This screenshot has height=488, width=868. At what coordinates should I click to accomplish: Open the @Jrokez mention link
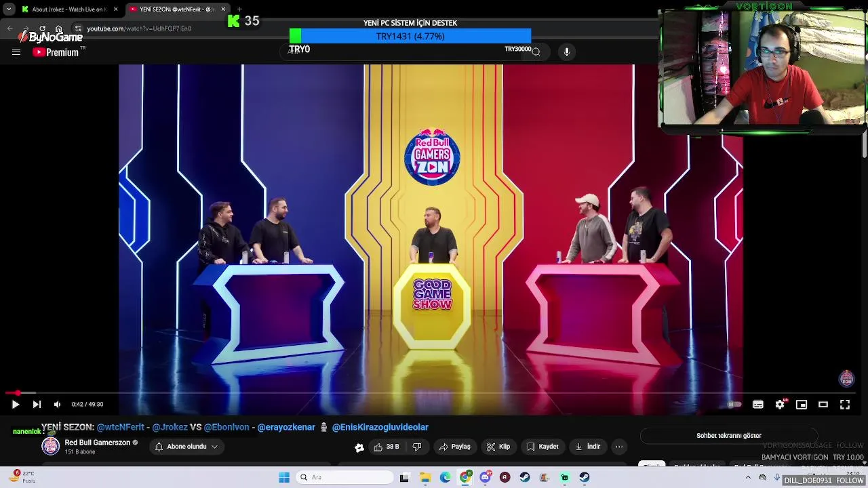(170, 427)
